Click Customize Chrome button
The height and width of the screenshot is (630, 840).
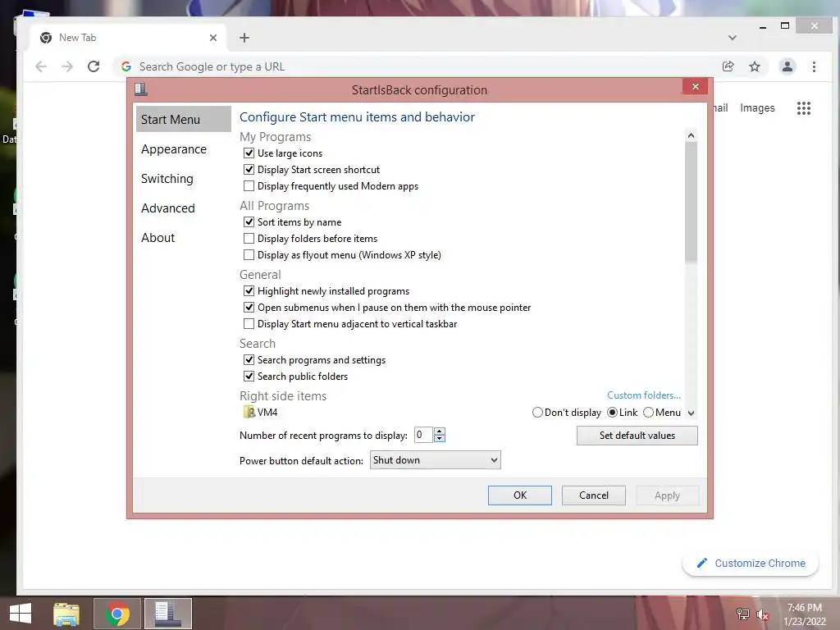(x=750, y=563)
